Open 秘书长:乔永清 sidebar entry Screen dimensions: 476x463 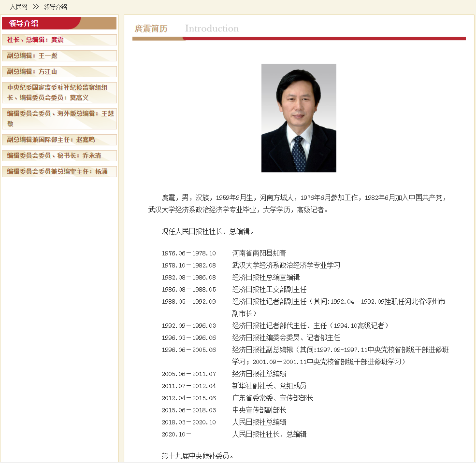[59, 156]
